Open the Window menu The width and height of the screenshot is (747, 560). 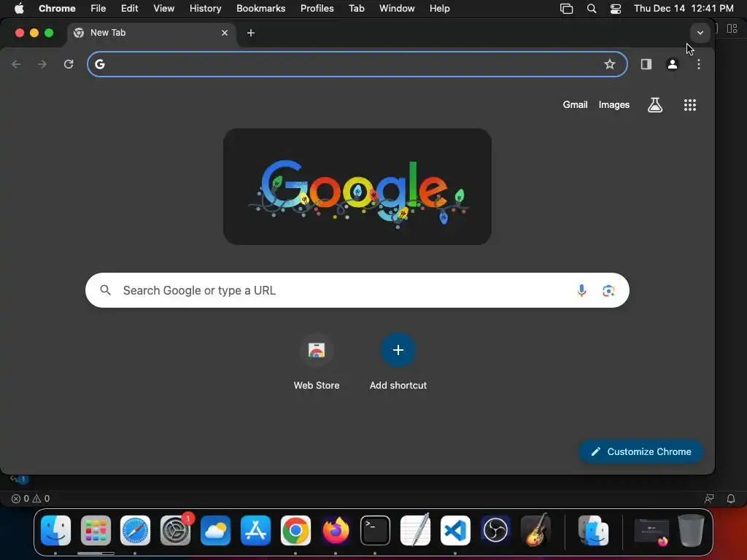(x=397, y=9)
